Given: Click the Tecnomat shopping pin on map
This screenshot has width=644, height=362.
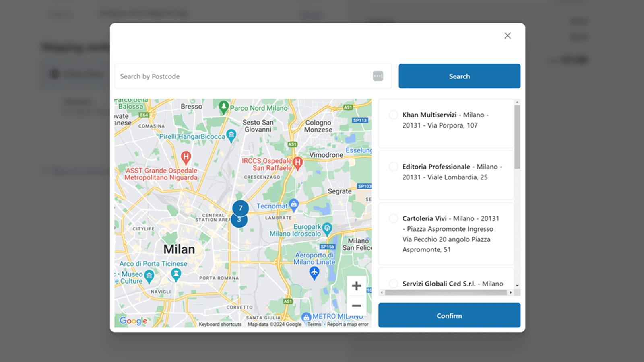Looking at the screenshot, I should click(294, 204).
